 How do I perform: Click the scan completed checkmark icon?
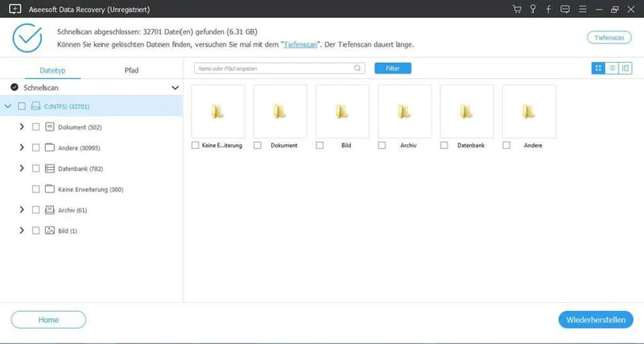pos(27,38)
